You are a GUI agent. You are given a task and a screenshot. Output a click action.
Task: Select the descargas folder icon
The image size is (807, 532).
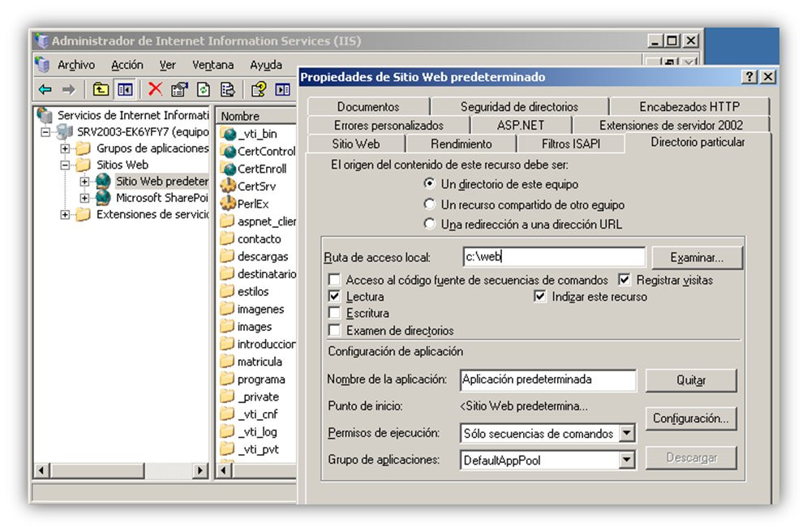227,256
